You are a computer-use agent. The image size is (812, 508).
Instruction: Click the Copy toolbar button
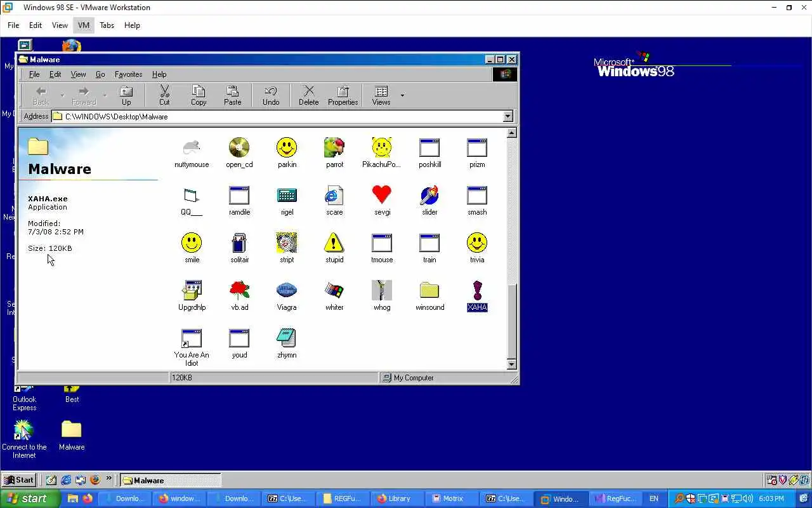pos(199,95)
